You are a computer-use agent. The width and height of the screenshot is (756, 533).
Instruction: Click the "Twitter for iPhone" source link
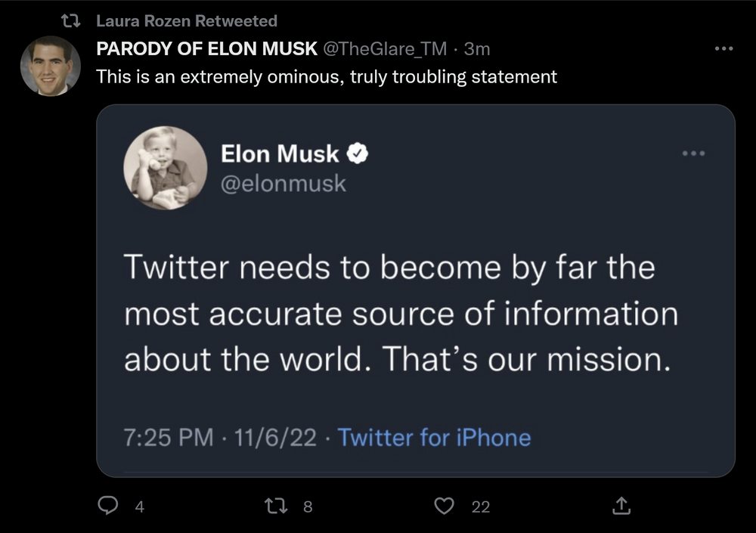point(434,438)
